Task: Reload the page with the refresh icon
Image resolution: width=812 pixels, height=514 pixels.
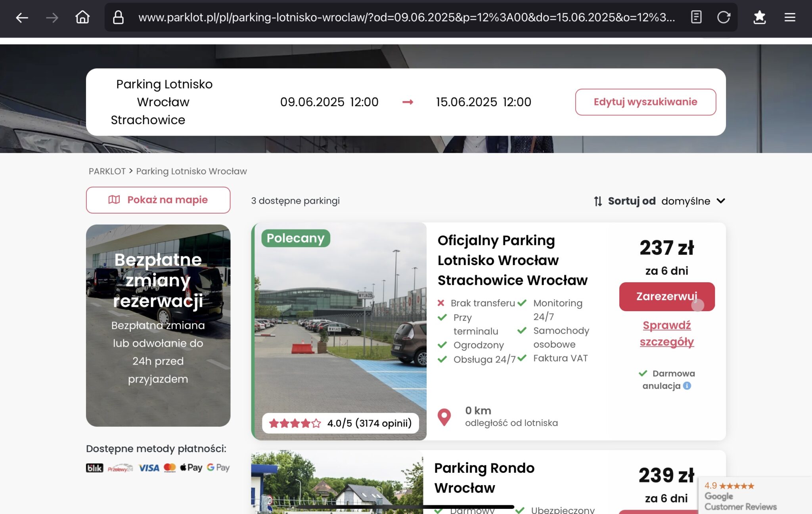Action: point(724,17)
